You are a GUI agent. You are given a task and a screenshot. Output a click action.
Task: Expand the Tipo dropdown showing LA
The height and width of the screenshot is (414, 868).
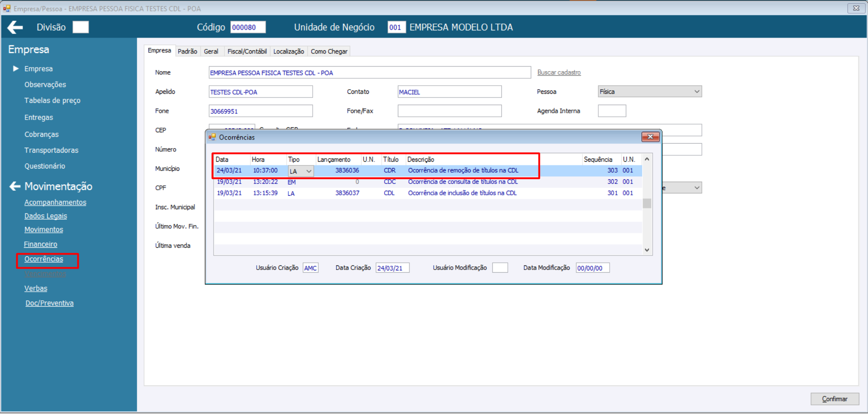[x=309, y=171]
